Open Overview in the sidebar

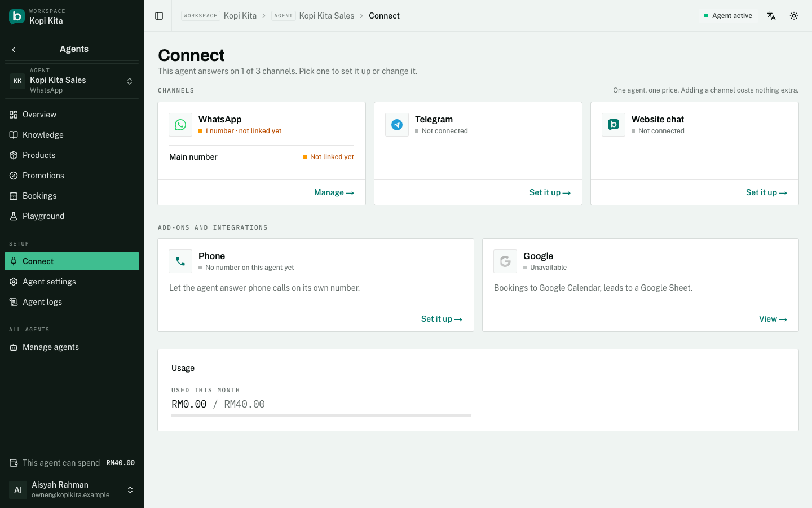pos(72,115)
